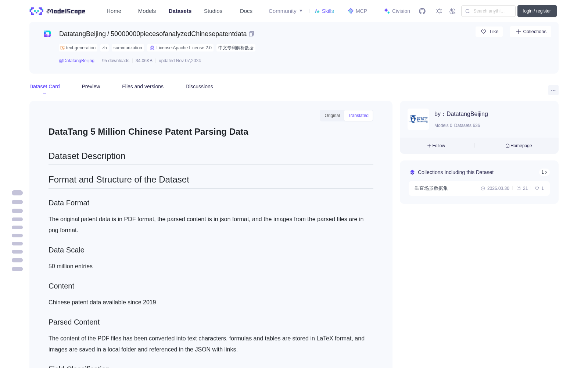Click the Chinese patent data since 2019 text
The image size is (588, 368).
(x=102, y=302)
